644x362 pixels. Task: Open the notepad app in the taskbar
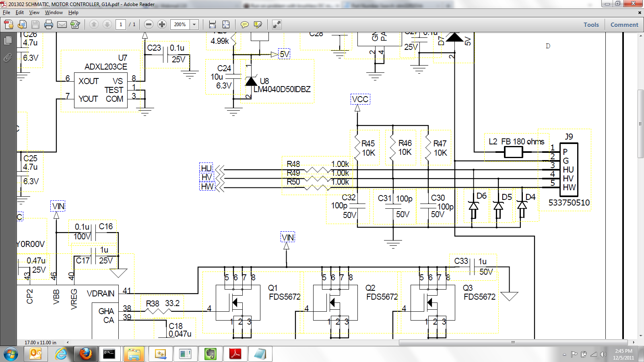(260, 354)
